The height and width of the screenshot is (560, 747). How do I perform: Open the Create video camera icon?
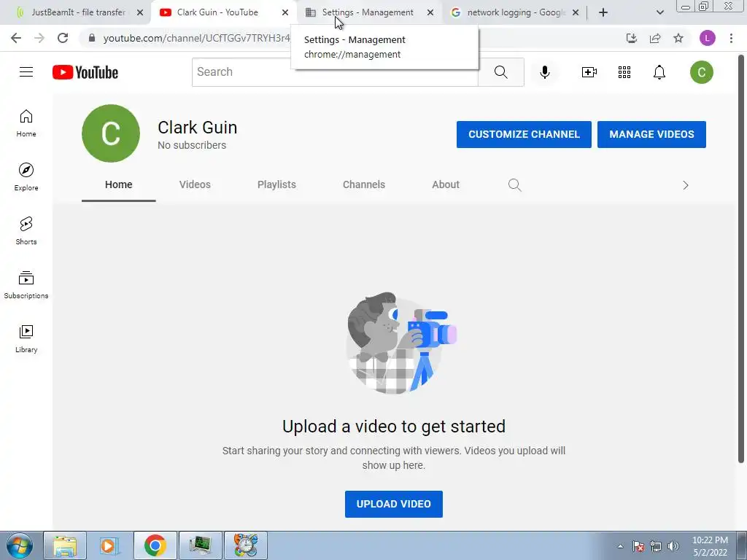pyautogui.click(x=589, y=72)
